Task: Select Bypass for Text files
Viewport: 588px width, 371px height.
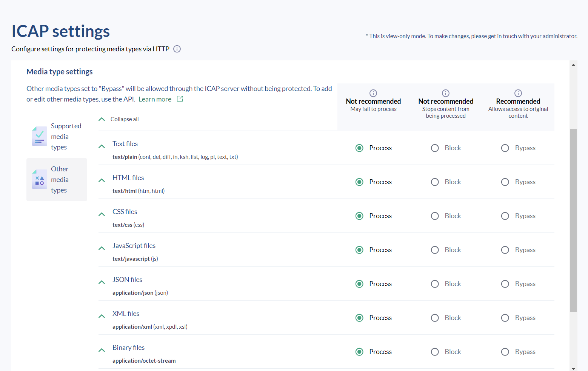Action: pos(505,148)
